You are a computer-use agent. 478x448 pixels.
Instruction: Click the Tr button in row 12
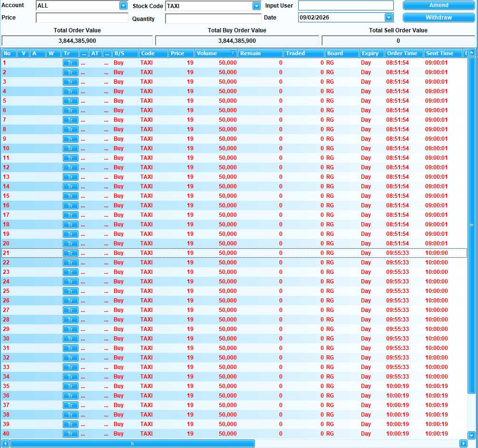[x=70, y=167]
